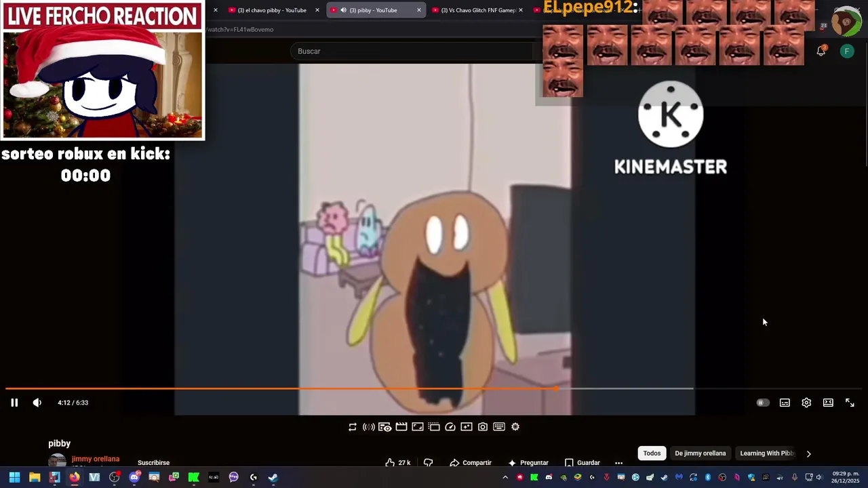868x488 pixels.
Task: Close the pibby - YouTube browser tab
Action: pos(418,10)
